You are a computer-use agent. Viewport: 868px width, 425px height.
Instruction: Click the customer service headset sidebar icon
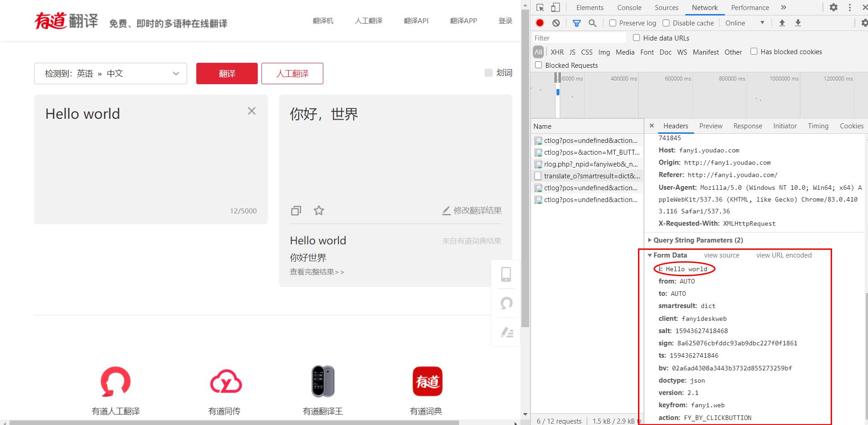[x=506, y=303]
